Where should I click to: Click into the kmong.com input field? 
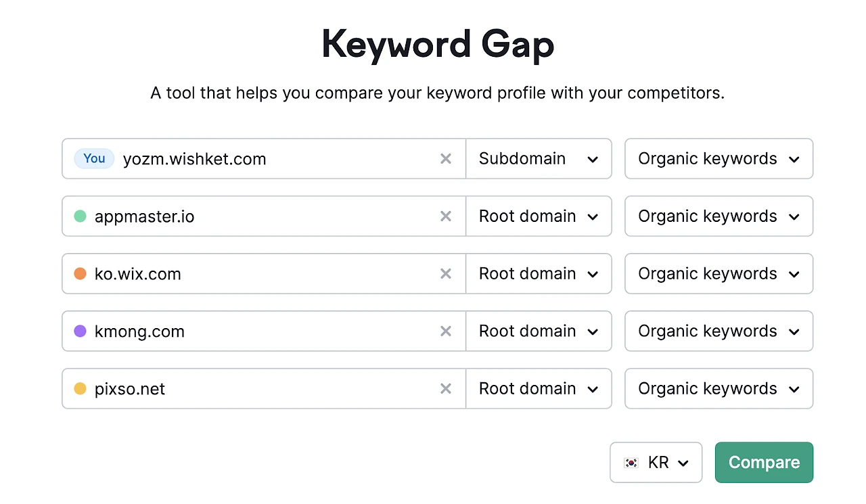(271, 331)
